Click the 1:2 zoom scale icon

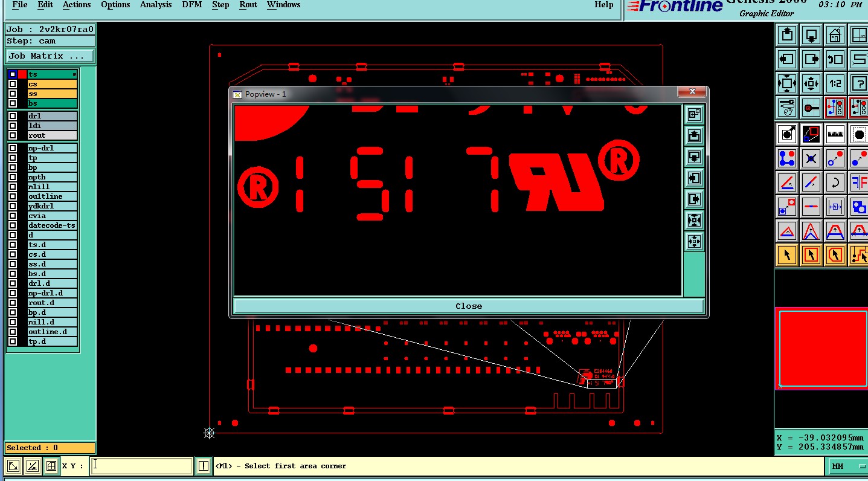[x=835, y=83]
